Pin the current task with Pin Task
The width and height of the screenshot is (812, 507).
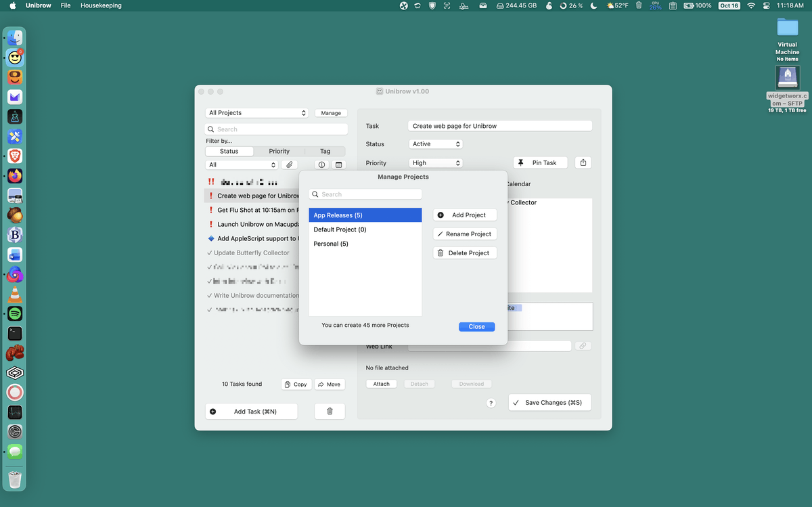540,162
